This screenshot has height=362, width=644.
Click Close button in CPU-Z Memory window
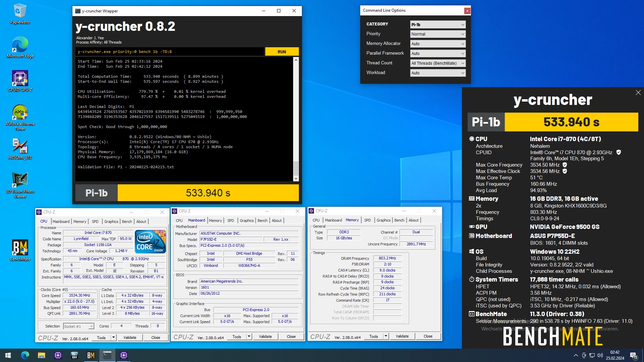pyautogui.click(x=428, y=336)
